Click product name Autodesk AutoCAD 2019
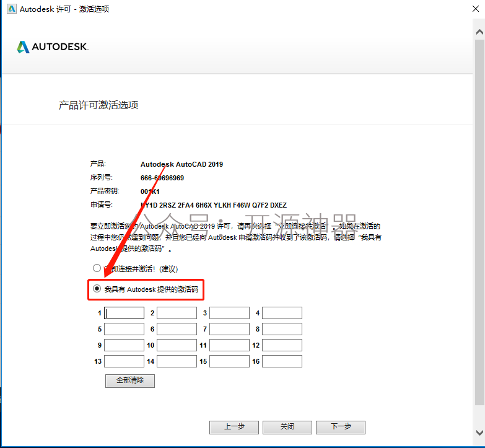This screenshot has width=485, height=448. (x=181, y=164)
